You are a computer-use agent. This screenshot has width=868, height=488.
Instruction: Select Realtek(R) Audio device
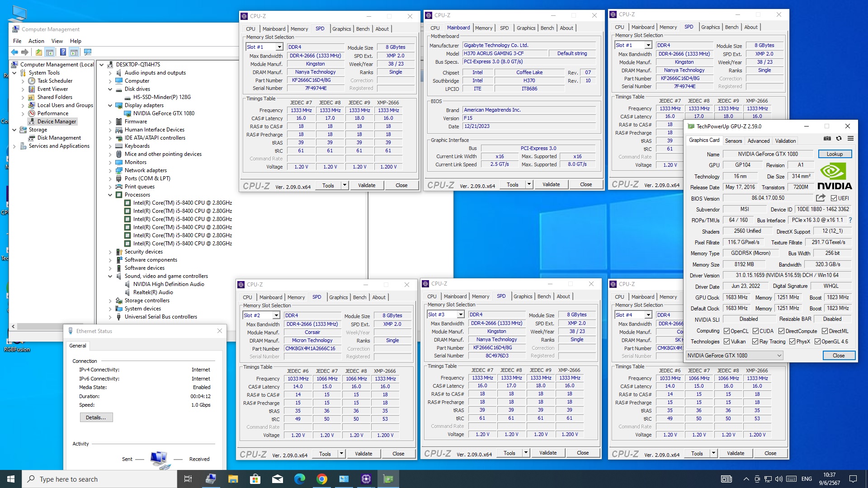click(x=153, y=292)
